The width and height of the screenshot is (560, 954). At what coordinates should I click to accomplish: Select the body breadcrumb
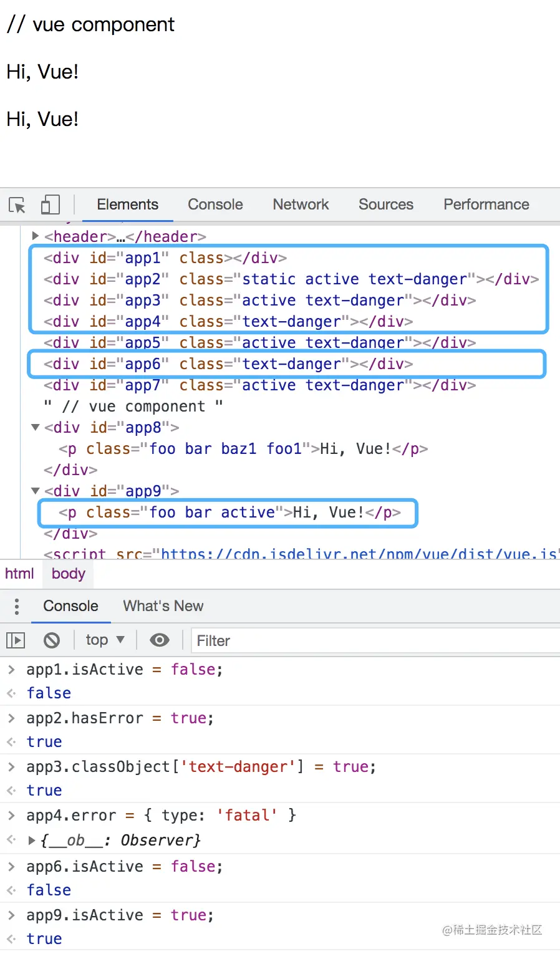69,574
